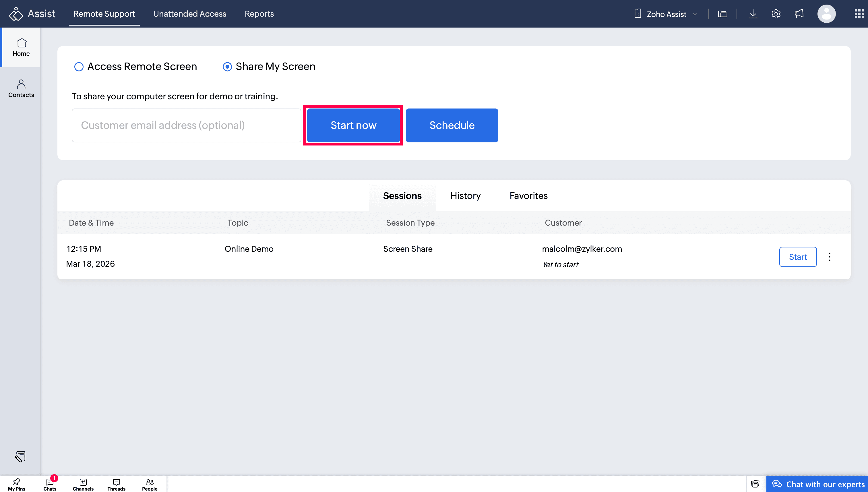Open Channels in bottom bar
Viewport: 868px width, 492px height.
83,484
